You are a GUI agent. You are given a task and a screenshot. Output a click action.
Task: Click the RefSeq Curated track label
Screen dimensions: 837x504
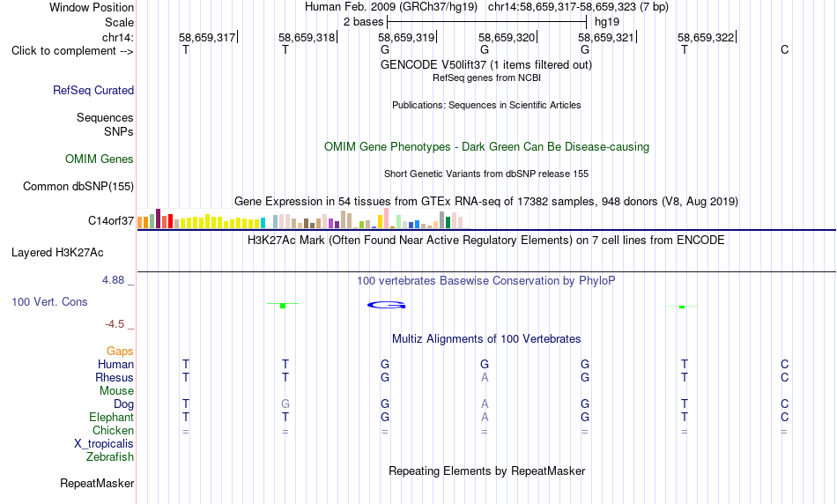pos(93,90)
